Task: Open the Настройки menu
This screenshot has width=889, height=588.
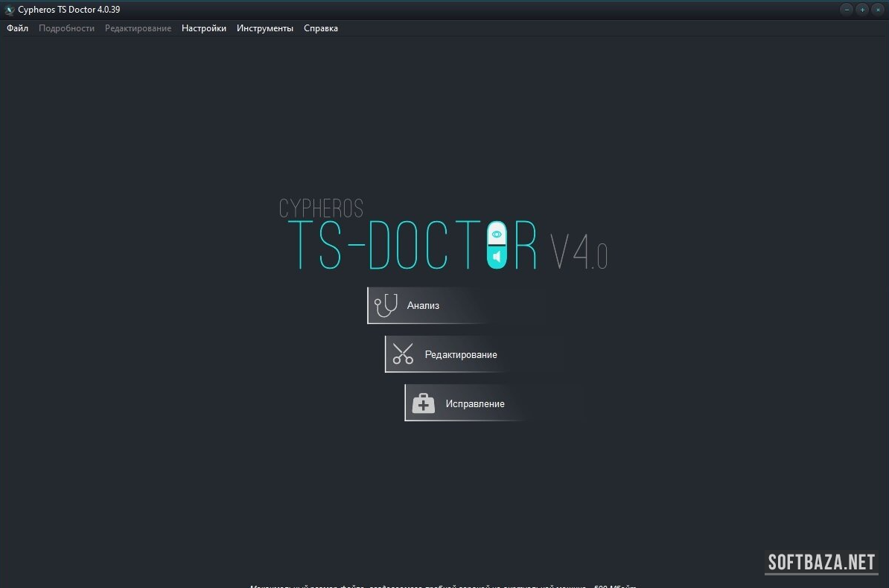Action: pos(204,28)
